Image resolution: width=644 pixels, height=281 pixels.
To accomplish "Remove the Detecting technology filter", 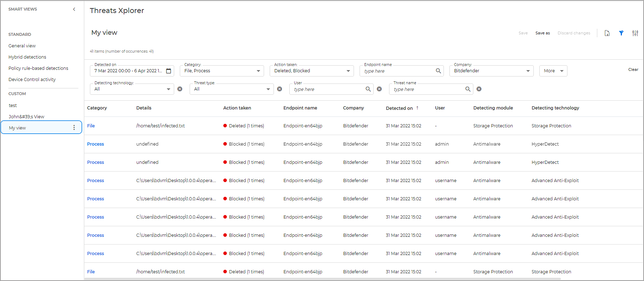I will pos(180,89).
